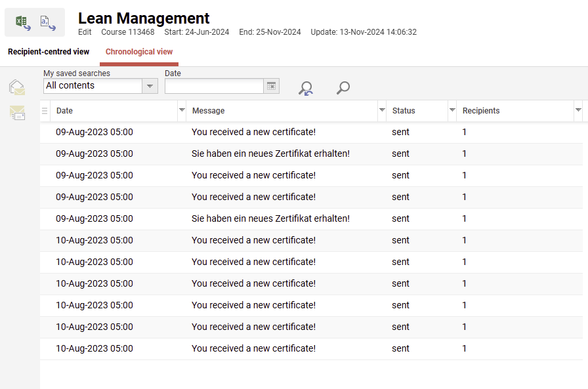
Task: Click the reset search magnifier icon
Action: pos(305,89)
